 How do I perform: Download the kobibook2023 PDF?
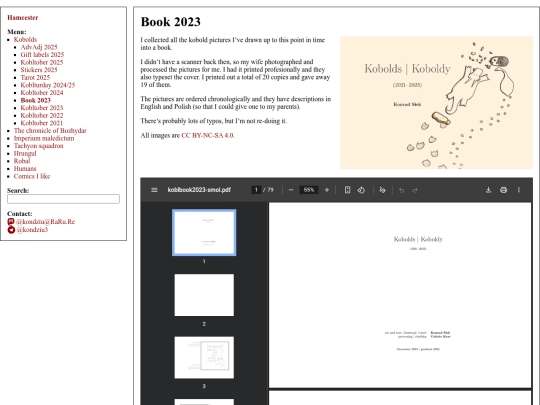[x=488, y=190]
